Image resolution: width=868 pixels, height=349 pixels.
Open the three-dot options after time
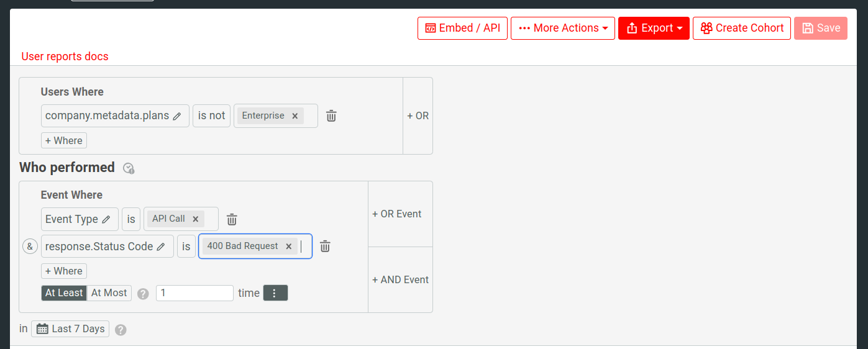(275, 293)
